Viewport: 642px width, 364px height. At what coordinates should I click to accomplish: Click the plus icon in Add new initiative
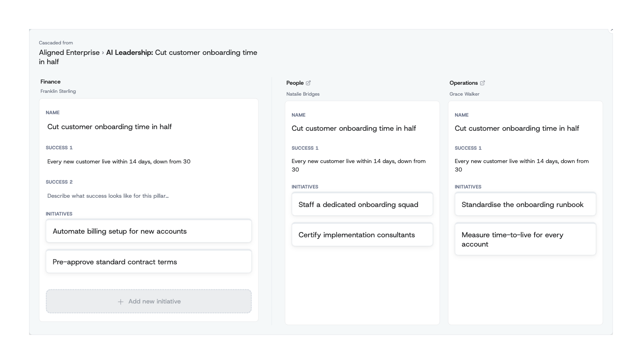point(120,301)
